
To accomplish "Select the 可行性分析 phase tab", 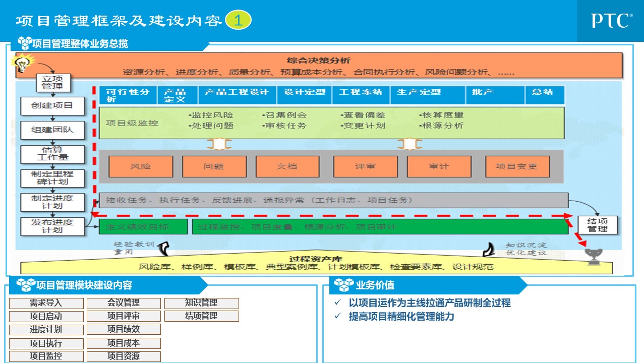I will 128,95.
